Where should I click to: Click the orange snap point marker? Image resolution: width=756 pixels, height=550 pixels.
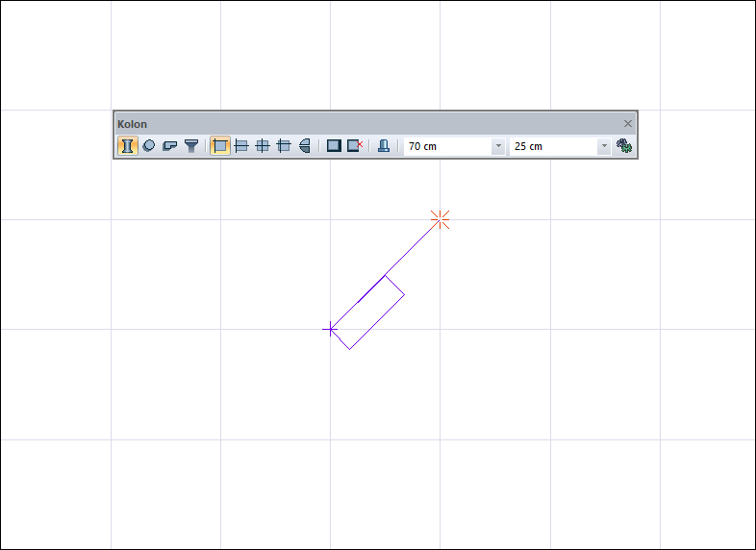(x=441, y=220)
